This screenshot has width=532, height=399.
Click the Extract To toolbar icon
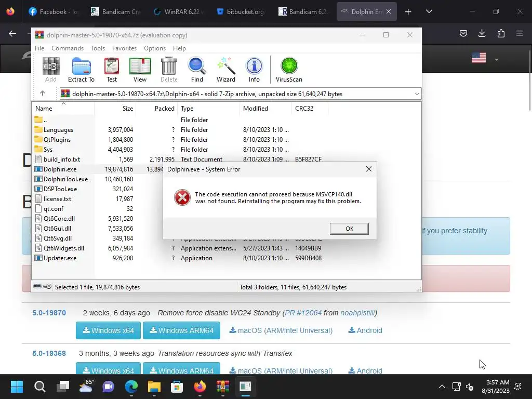pos(81,70)
